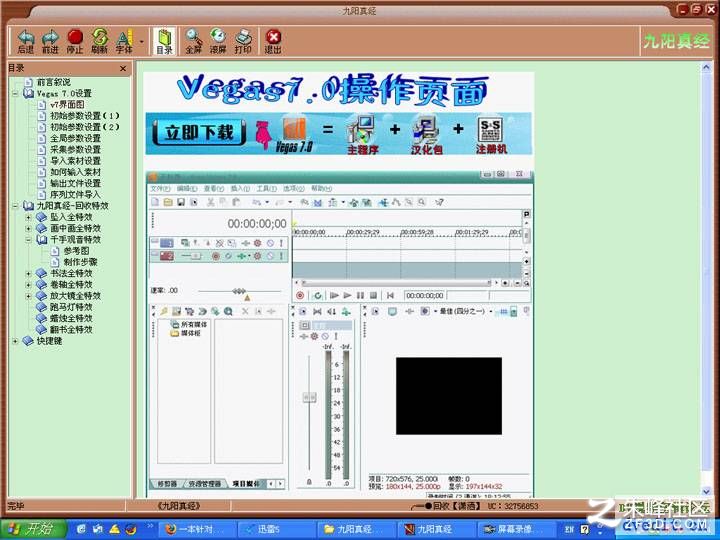Close the 目录 sidebar panel
Viewport: 720px width, 540px height.
click(x=123, y=68)
